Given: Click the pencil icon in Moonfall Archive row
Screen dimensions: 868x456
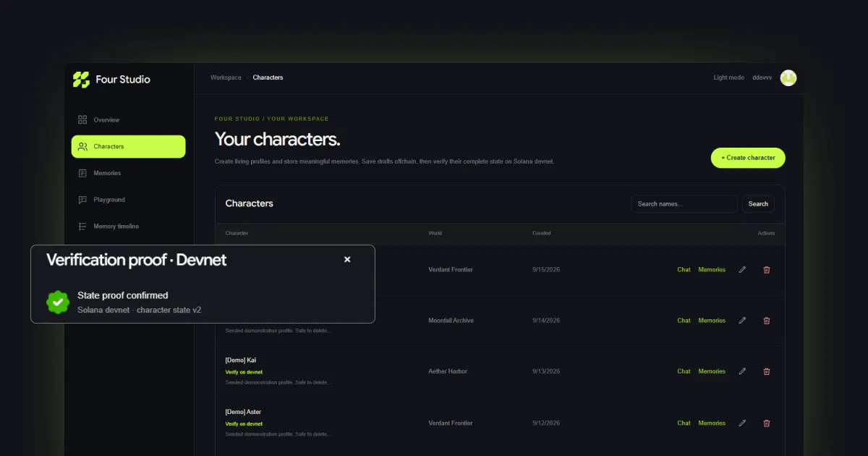Looking at the screenshot, I should tap(742, 321).
